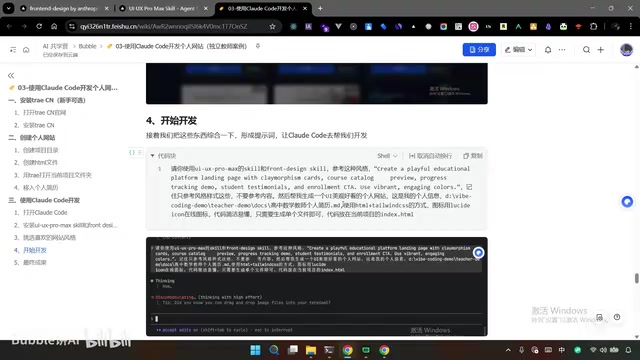
Task: Open the Chrome three-dot menu
Action: pos(631,26)
